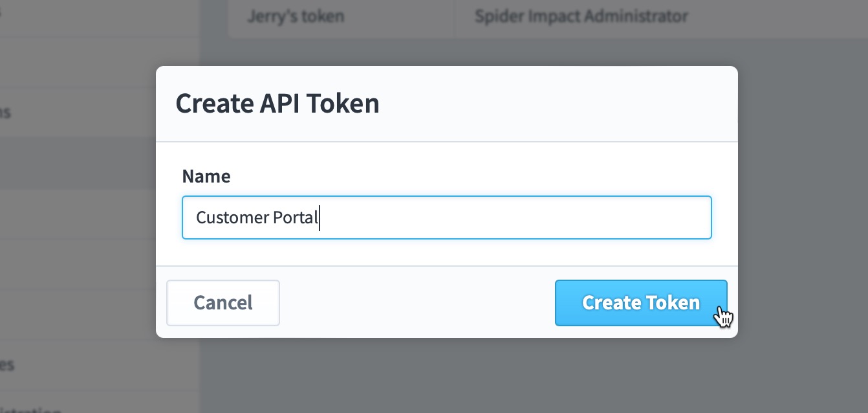Click the 'Create API Token' dialog title

tap(277, 104)
